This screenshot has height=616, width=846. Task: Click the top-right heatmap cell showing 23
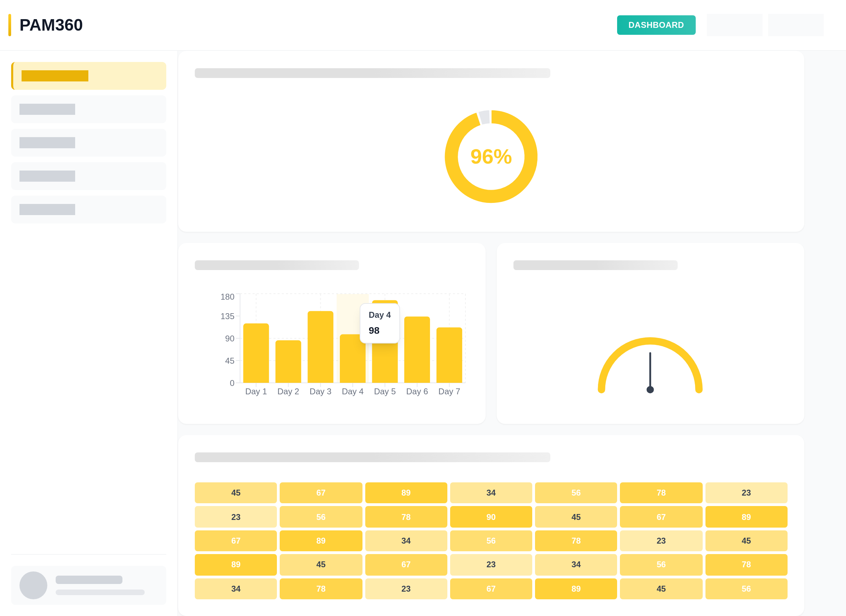(x=746, y=492)
